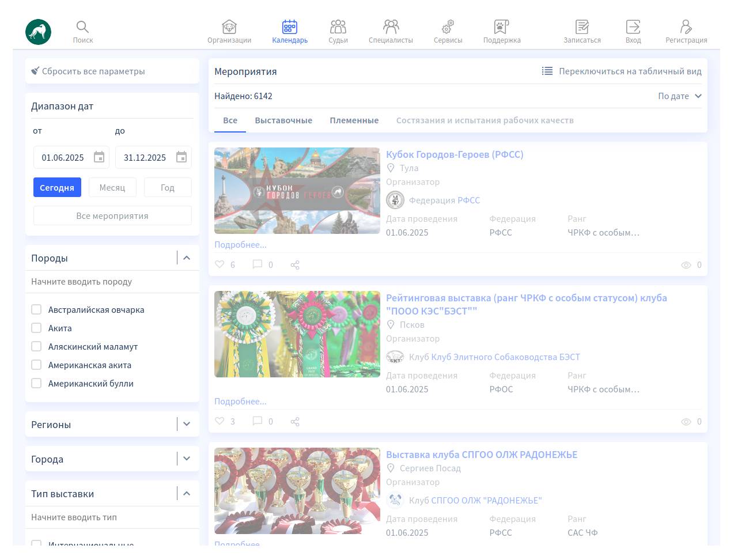Check the Акита breed

36,328
